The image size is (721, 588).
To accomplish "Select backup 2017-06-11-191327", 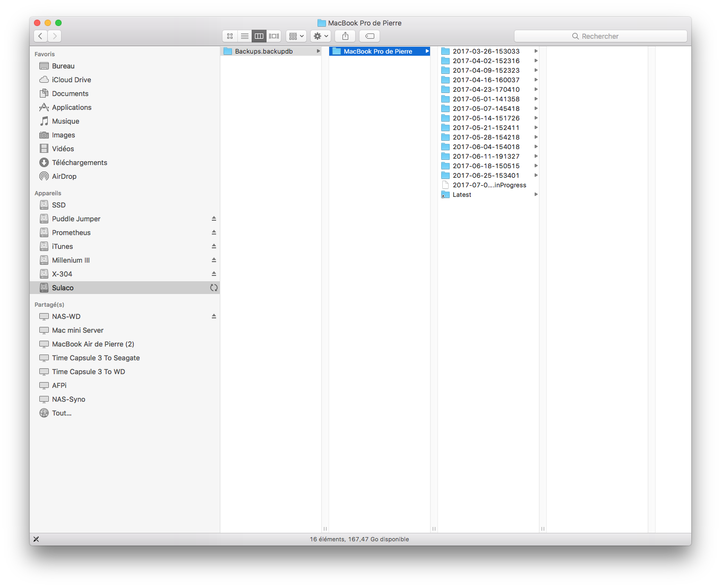I will tap(488, 157).
